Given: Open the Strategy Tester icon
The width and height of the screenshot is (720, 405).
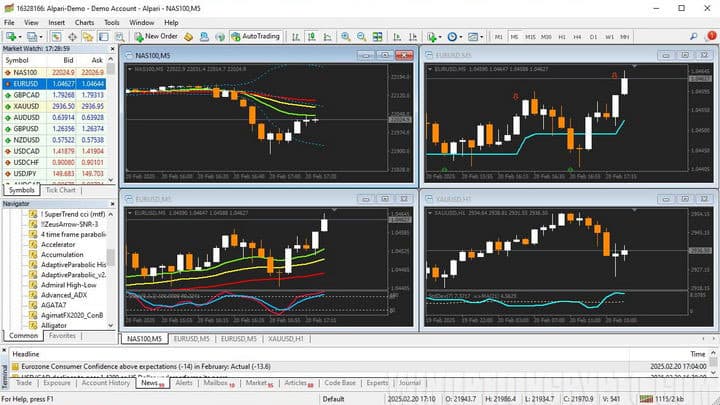Looking at the screenshot, I should click(x=120, y=37).
